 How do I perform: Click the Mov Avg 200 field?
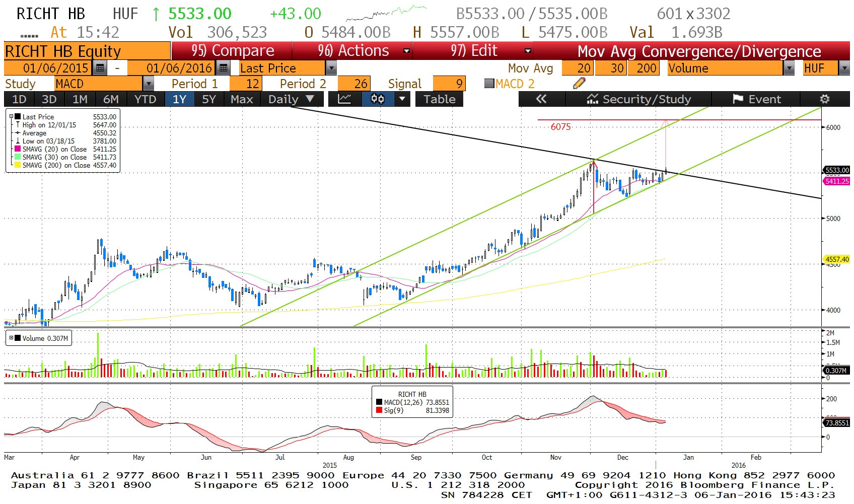pos(643,68)
